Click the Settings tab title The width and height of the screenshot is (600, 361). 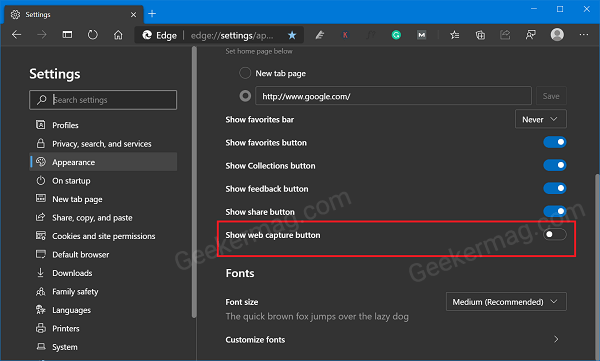coord(38,15)
